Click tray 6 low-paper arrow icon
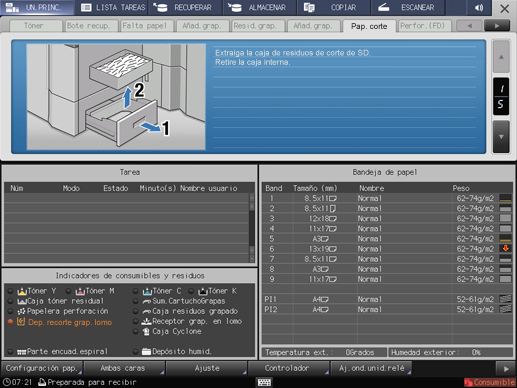The image size is (517, 388). point(505,249)
